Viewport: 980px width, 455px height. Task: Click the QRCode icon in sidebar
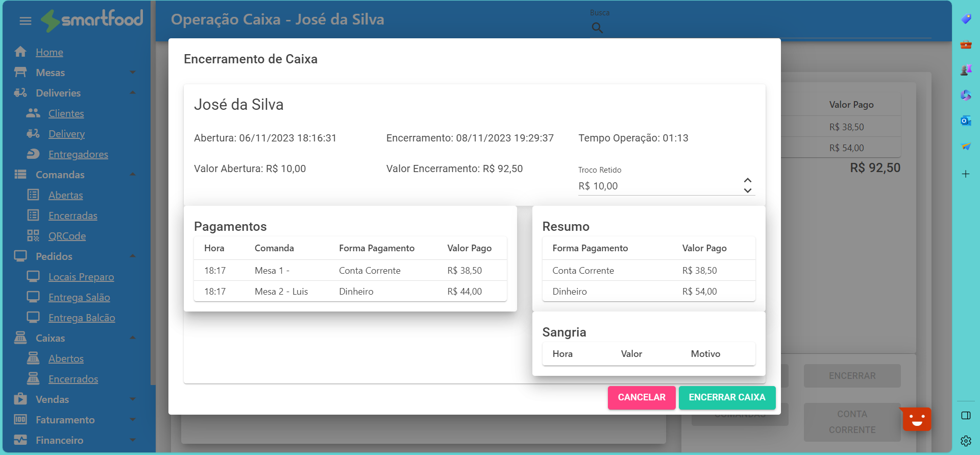33,236
